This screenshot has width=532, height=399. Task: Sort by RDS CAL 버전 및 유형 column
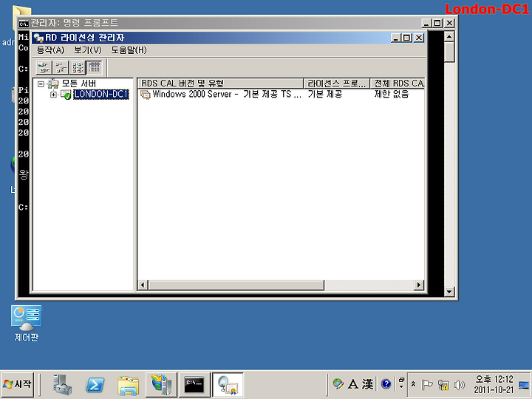[x=220, y=83]
